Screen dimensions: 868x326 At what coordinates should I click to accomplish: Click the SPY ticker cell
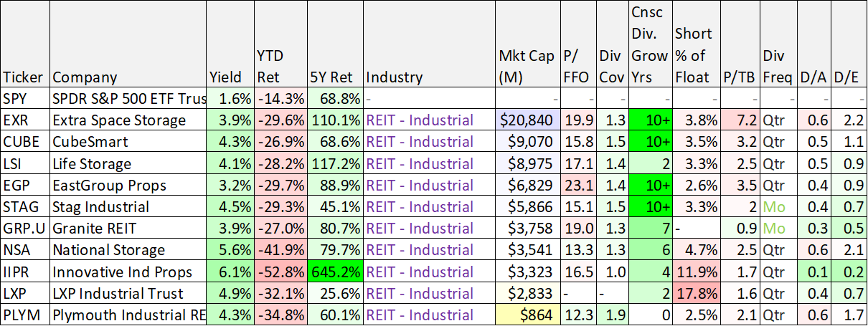[25, 98]
